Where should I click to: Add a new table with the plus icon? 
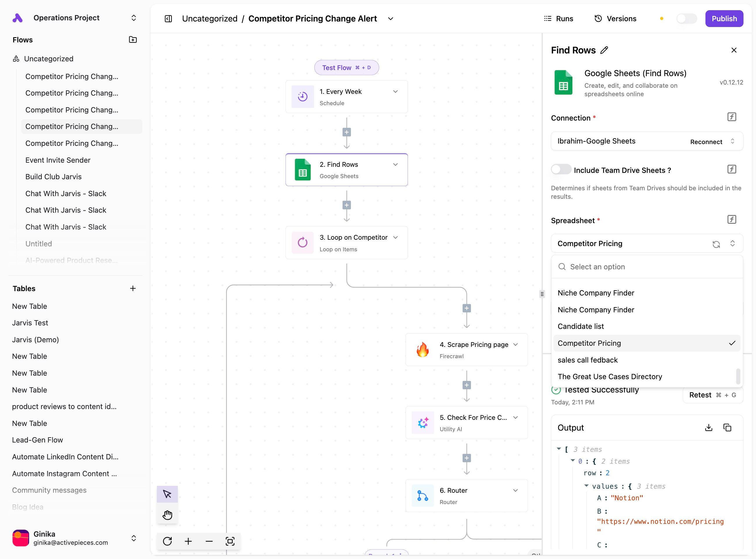[x=133, y=289]
